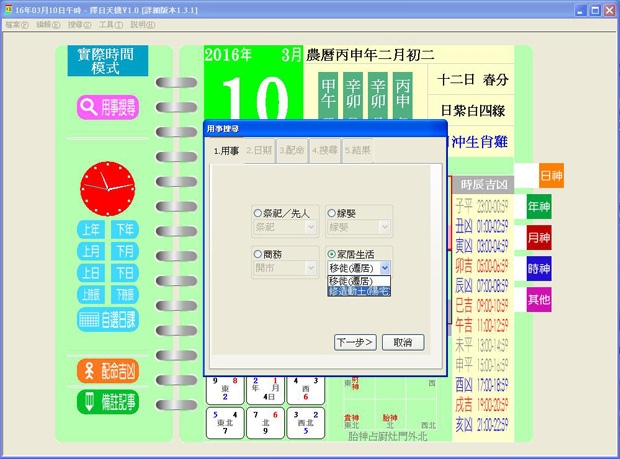The height and width of the screenshot is (459, 620).
Task: Select the magenta 其他 side tab
Action: pos(539,298)
